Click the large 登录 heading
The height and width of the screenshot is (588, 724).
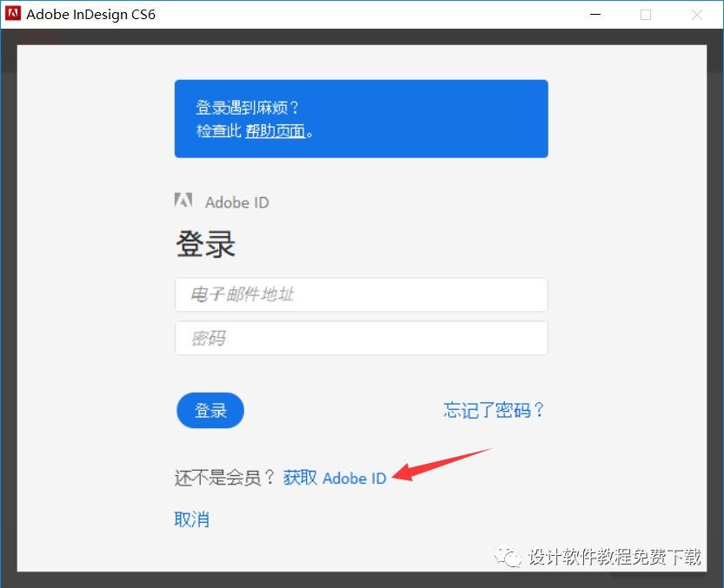pyautogui.click(x=205, y=244)
